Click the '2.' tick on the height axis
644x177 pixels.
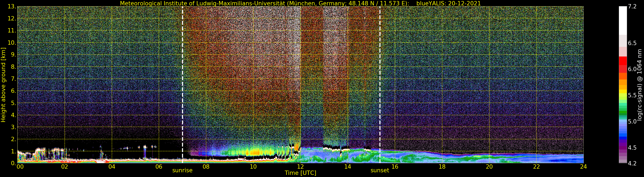tap(14, 139)
